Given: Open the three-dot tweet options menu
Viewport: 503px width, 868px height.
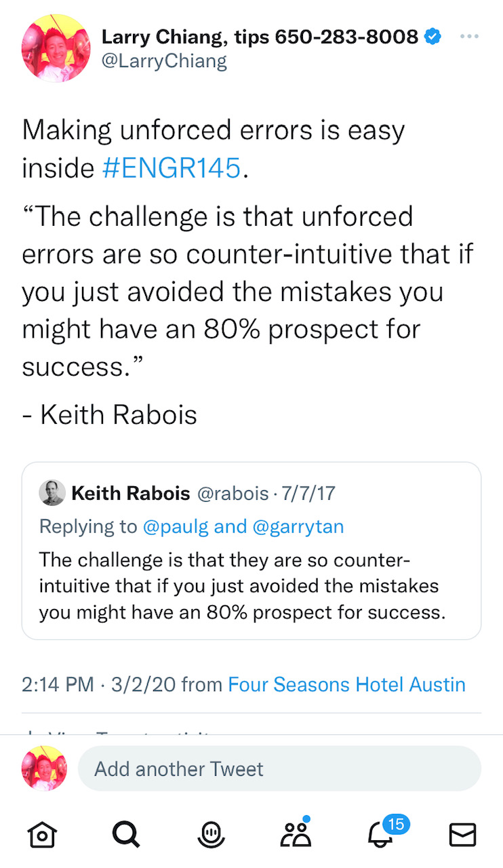Looking at the screenshot, I should point(469,37).
